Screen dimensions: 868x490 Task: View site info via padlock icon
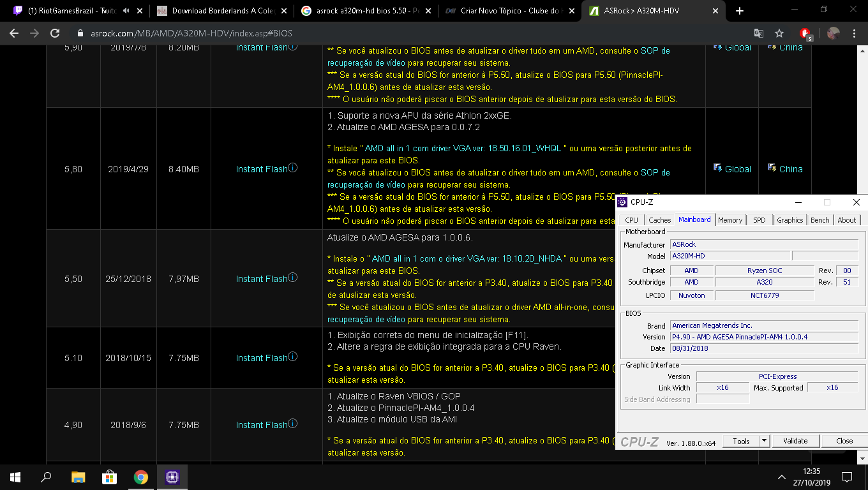point(80,33)
